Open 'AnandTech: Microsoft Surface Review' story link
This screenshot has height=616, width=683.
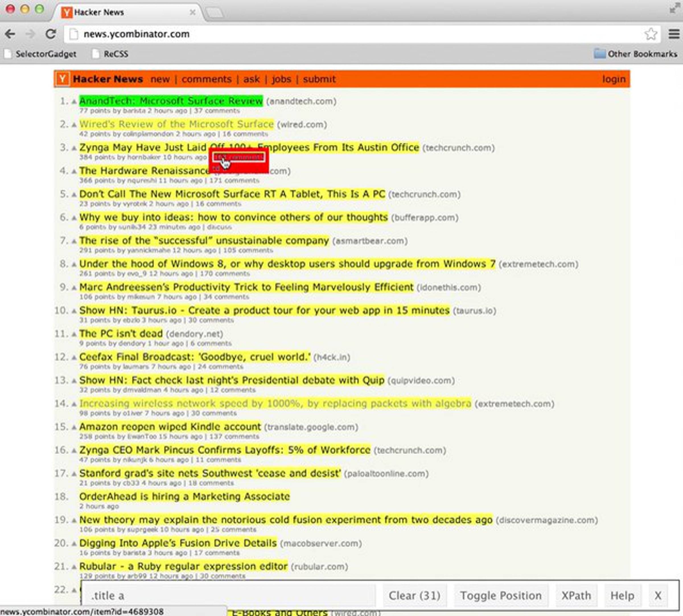tap(171, 101)
